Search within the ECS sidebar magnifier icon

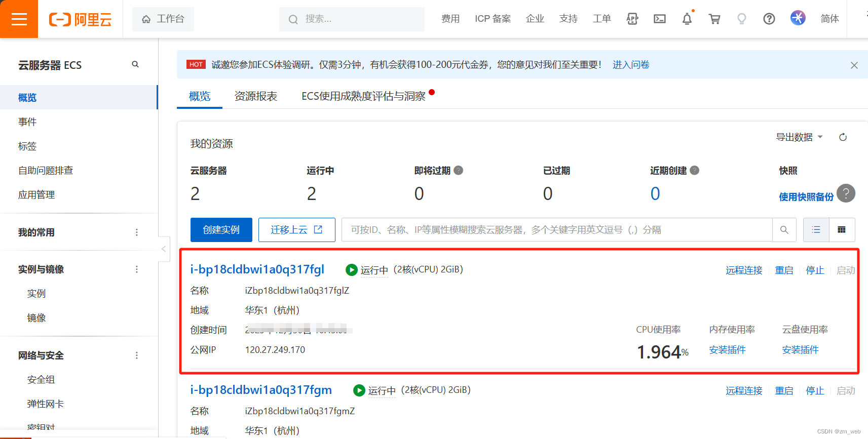(x=135, y=64)
